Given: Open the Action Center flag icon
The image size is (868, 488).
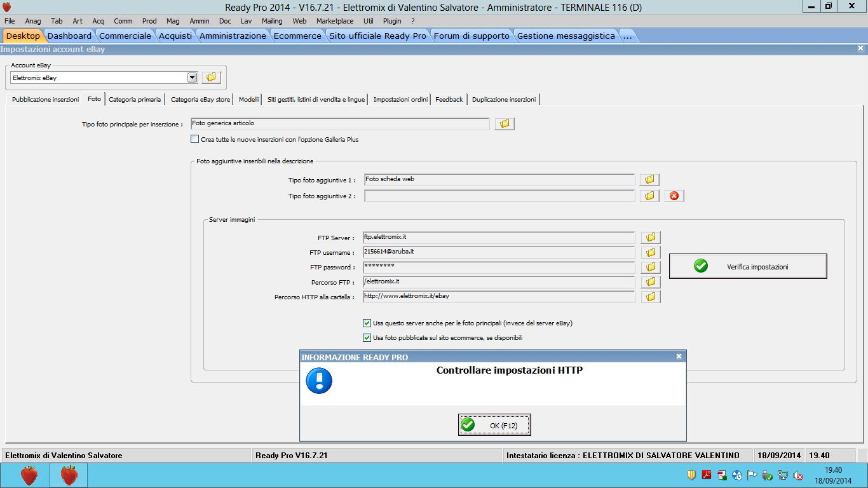Looking at the screenshot, I should tap(752, 475).
